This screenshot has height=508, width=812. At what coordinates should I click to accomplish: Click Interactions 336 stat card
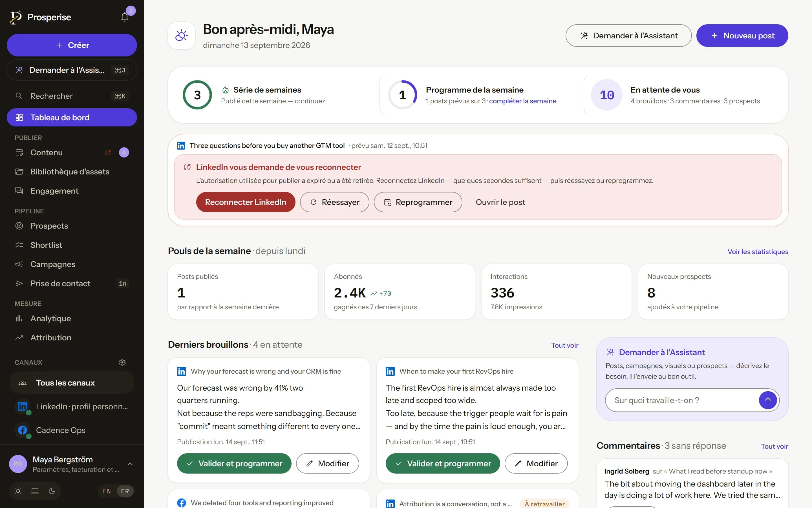(x=556, y=292)
